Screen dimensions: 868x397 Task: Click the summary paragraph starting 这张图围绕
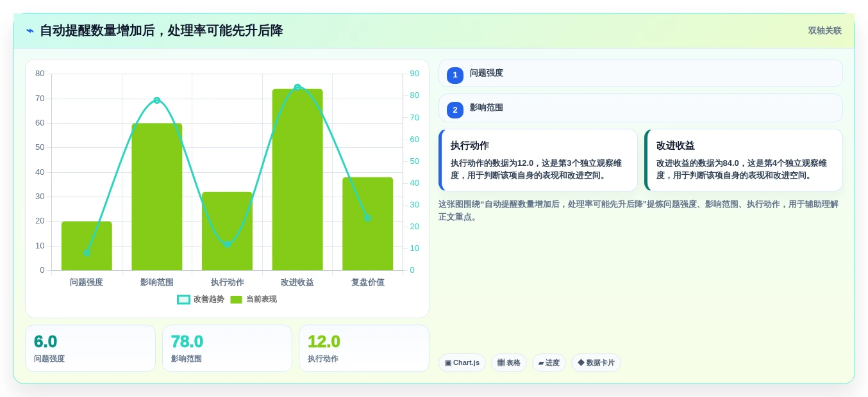[638, 211]
